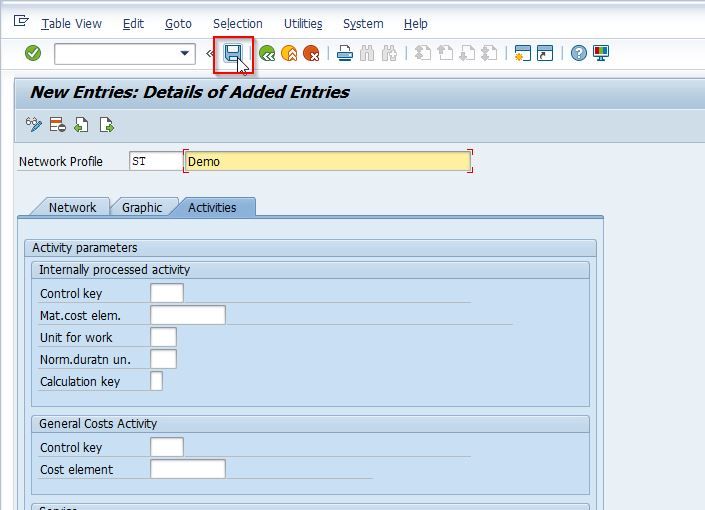Click inside the command input field
This screenshot has width=705, height=510.
pos(117,54)
